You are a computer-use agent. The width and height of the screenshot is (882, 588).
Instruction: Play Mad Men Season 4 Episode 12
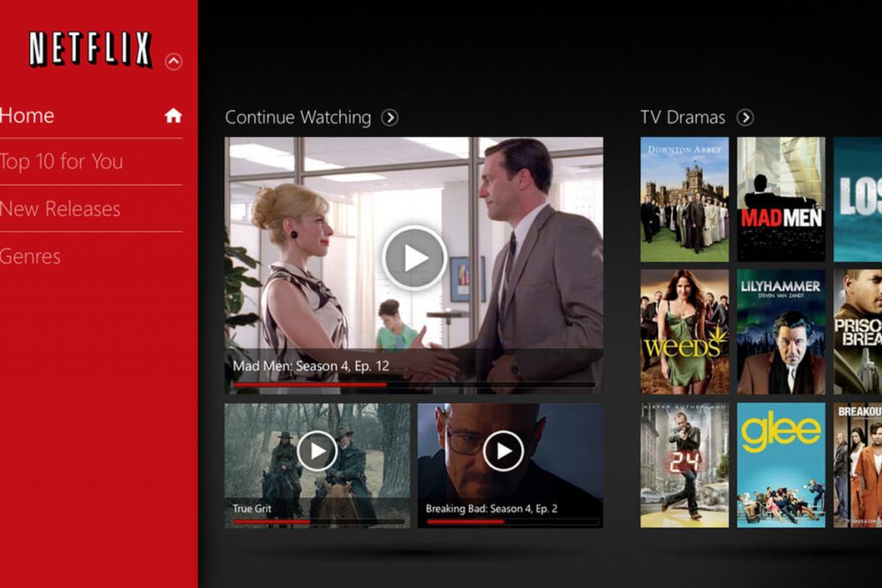coord(414,258)
